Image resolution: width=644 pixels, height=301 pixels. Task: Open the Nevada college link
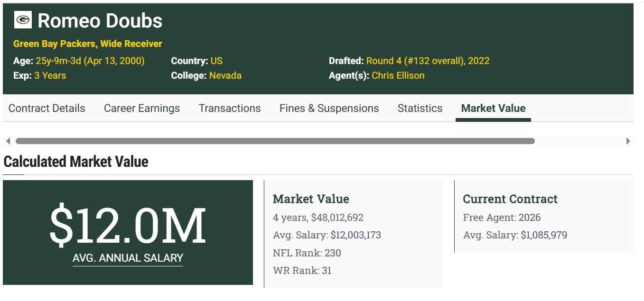225,75
